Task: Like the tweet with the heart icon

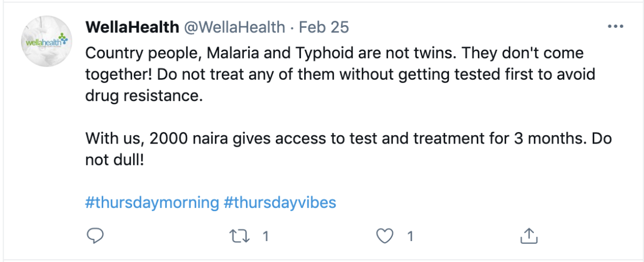Action: tap(386, 236)
